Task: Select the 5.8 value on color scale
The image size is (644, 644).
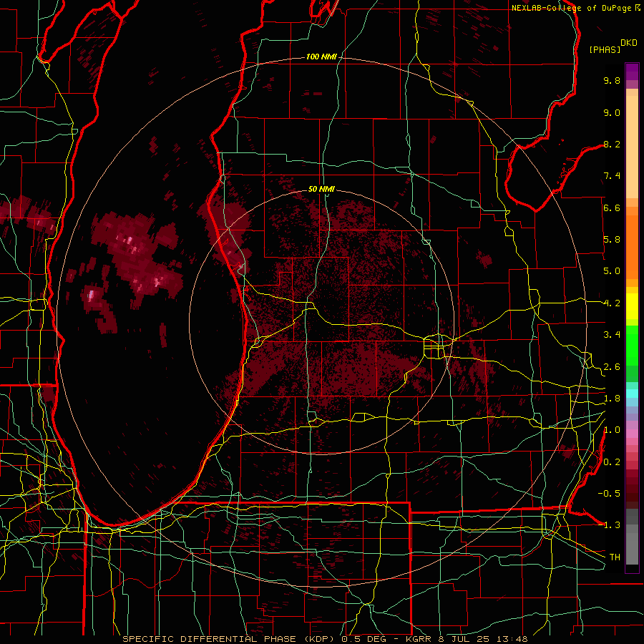Action: pos(612,240)
